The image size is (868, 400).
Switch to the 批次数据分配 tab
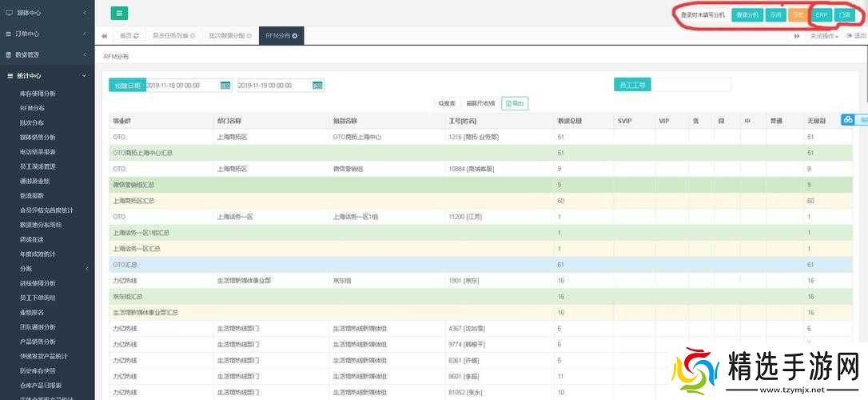coord(229,37)
